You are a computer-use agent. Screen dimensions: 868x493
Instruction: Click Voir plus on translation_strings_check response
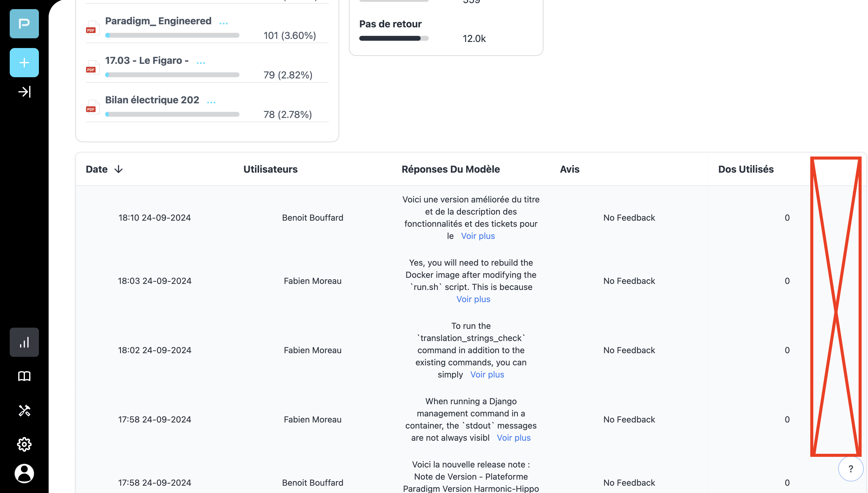coord(487,374)
